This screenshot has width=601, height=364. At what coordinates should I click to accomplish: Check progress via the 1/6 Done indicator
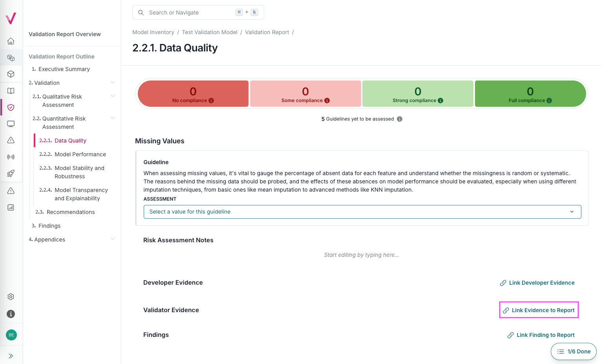click(x=574, y=351)
